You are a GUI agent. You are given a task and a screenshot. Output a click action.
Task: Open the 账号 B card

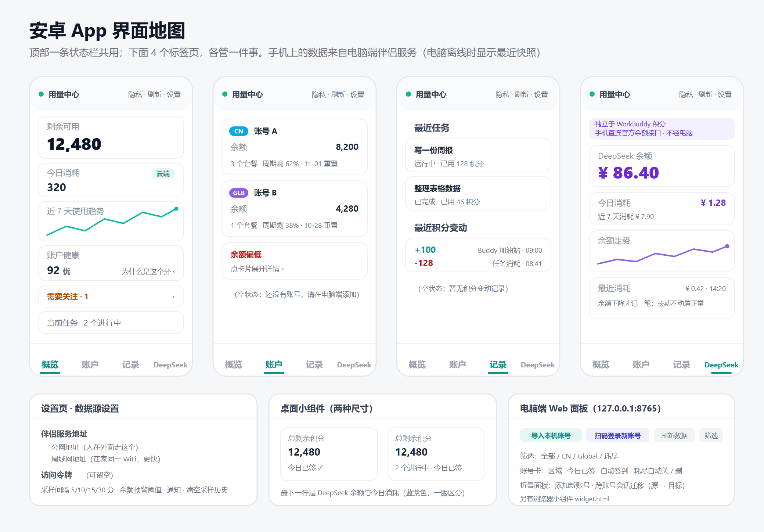click(x=295, y=209)
